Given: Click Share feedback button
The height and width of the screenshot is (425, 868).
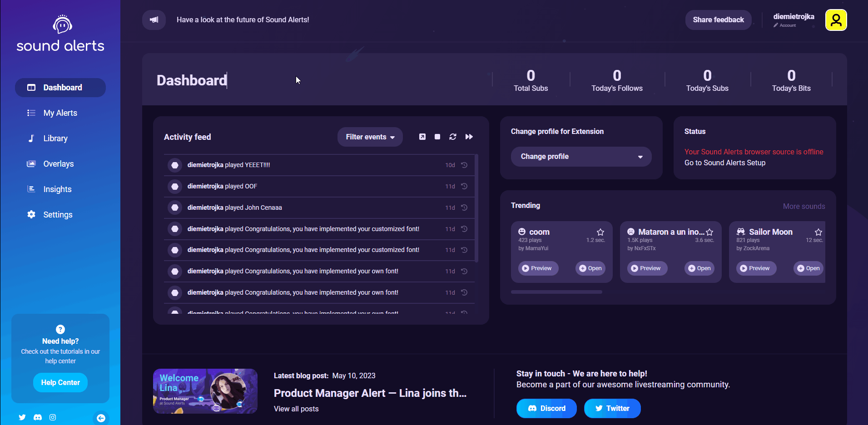Looking at the screenshot, I should (x=718, y=20).
